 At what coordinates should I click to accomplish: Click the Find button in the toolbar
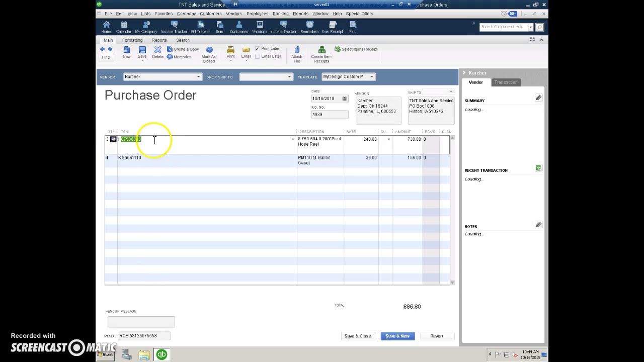pos(106,57)
